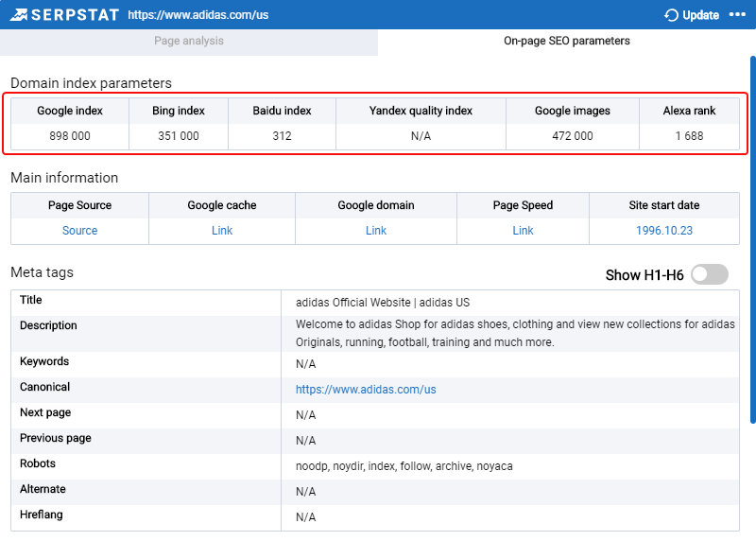Click the Serpstat logo icon

pyautogui.click(x=18, y=15)
